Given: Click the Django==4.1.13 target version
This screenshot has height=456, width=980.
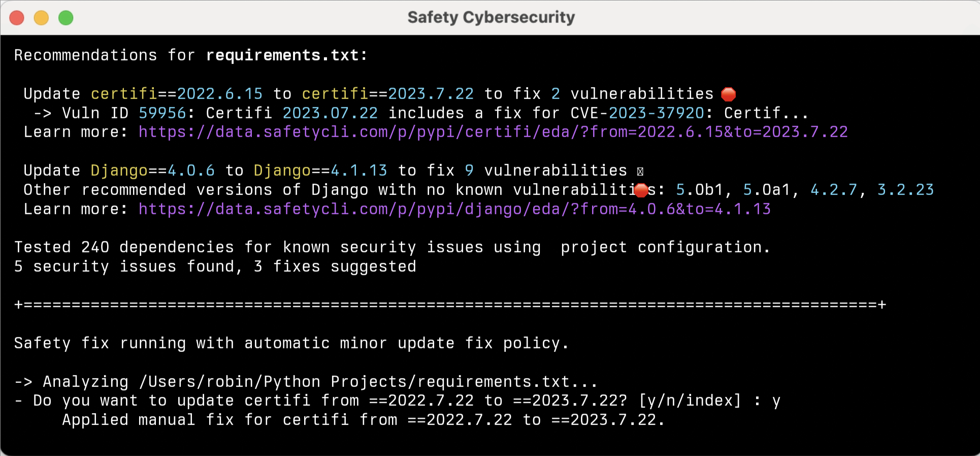Looking at the screenshot, I should click(x=320, y=171).
